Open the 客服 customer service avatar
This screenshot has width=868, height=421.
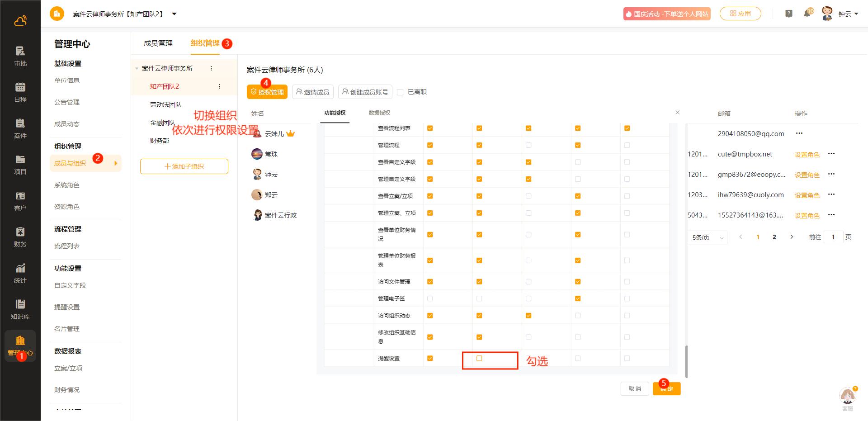point(847,397)
